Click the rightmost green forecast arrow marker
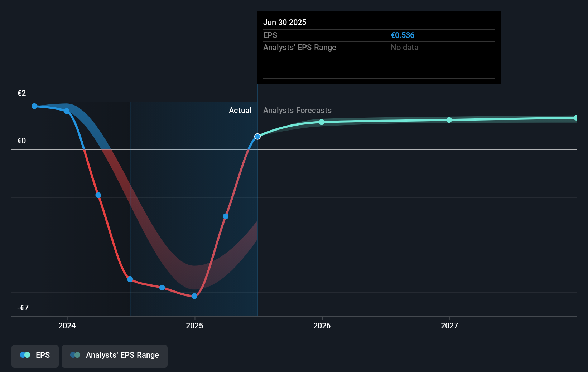This screenshot has height=372, width=588. [575, 117]
